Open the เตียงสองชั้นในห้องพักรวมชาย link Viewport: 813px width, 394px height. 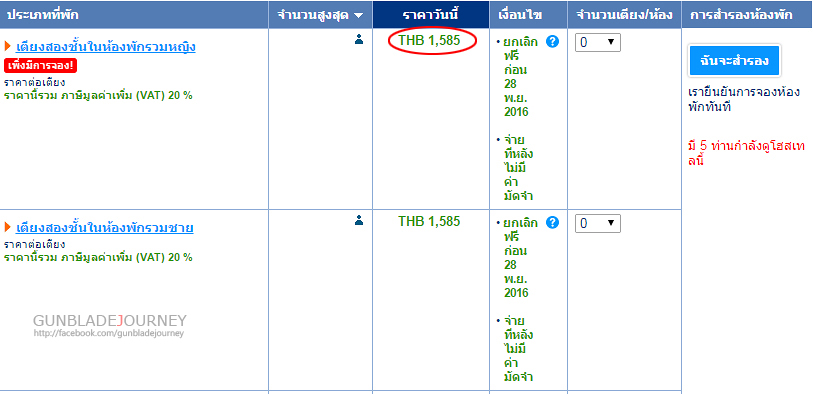(x=105, y=228)
